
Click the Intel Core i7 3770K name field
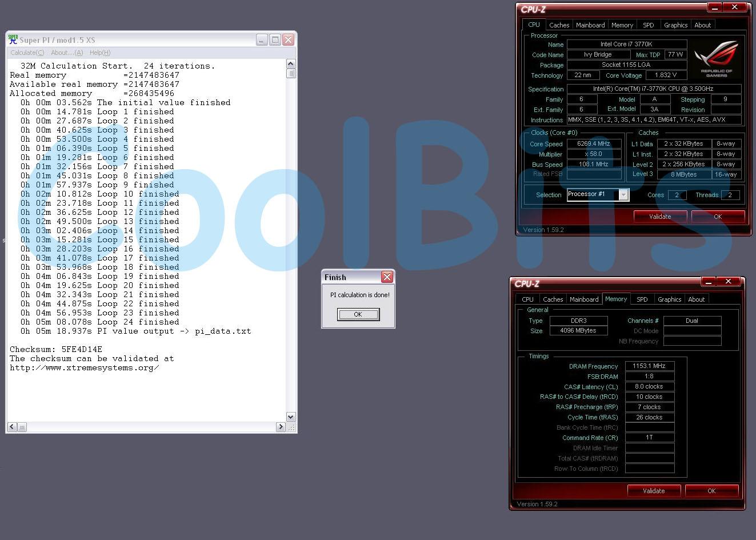626,45
